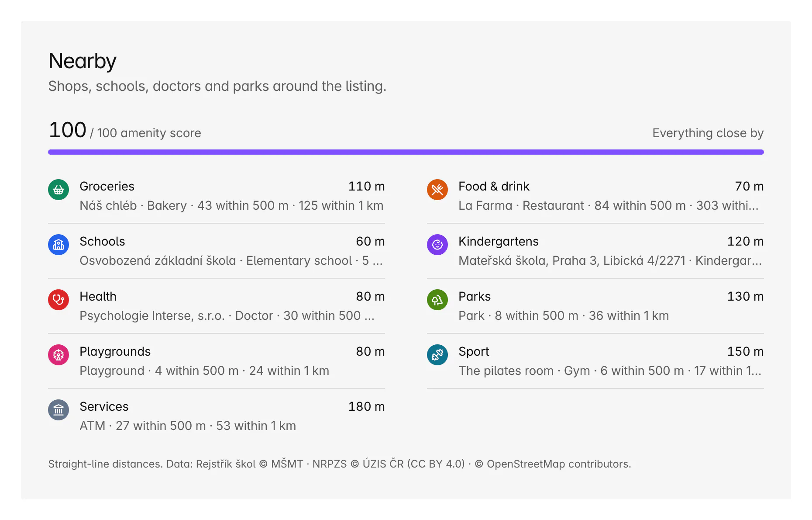Click the blue Schools building icon
This screenshot has height=520, width=812.
(58, 245)
